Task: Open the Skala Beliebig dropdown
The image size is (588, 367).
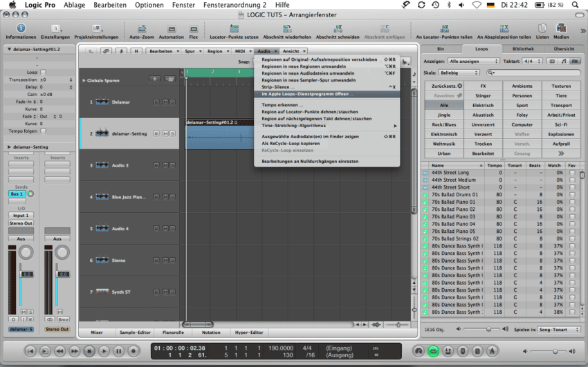Action: 459,73
